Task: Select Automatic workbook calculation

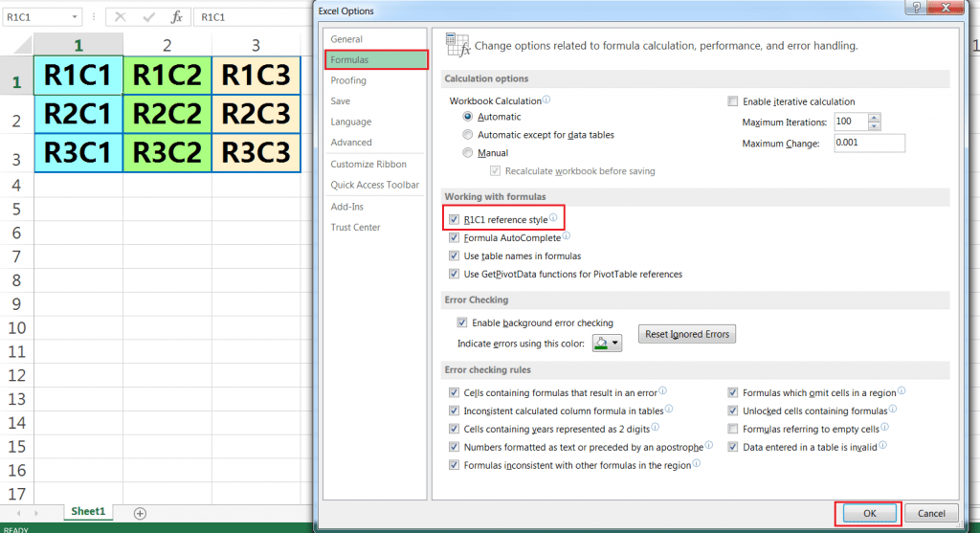Action: pos(467,117)
